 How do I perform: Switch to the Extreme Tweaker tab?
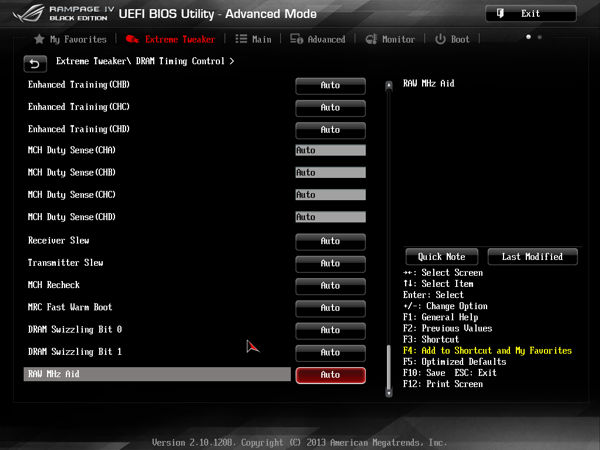[171, 39]
